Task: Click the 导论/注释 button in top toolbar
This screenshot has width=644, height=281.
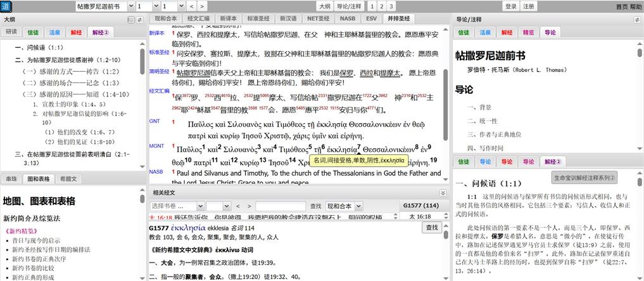Action: point(348,6)
